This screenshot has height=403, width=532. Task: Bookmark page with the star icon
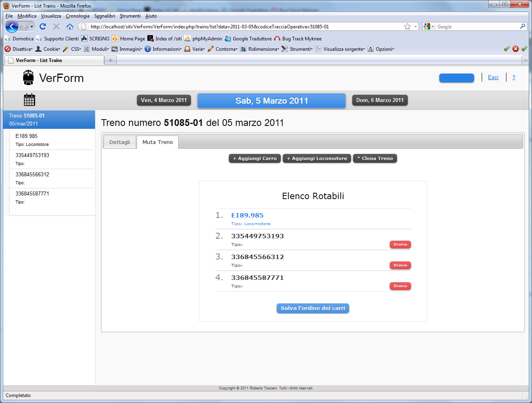(407, 26)
